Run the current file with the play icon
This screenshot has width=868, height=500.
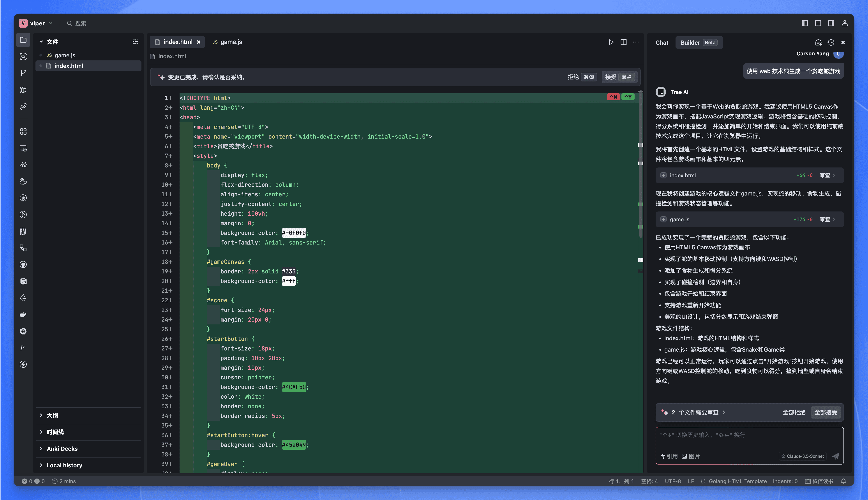point(611,42)
